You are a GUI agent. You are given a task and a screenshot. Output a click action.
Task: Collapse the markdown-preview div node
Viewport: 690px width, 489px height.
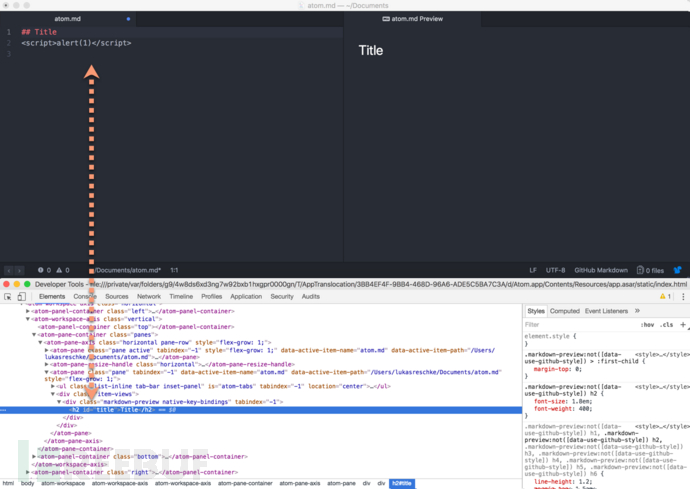59,402
